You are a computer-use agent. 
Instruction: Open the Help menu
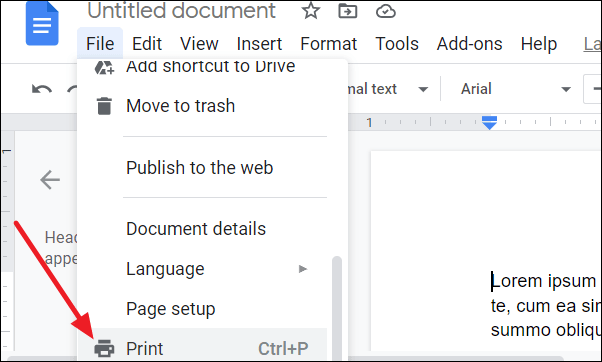[x=539, y=43]
